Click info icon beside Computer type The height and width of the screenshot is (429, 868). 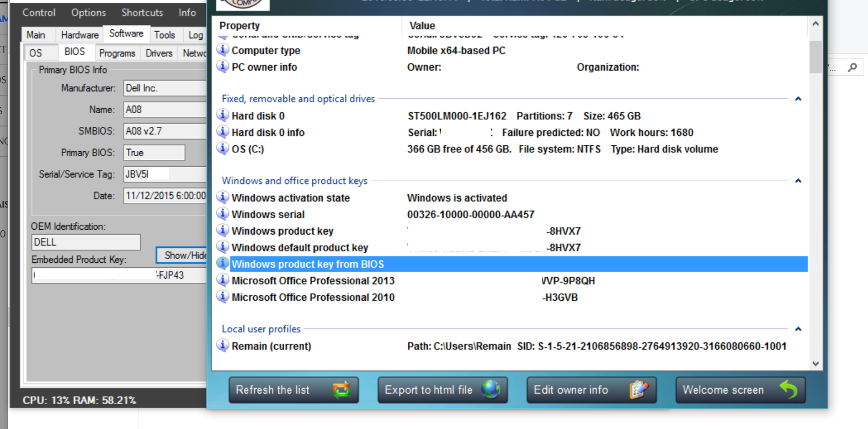coord(222,50)
